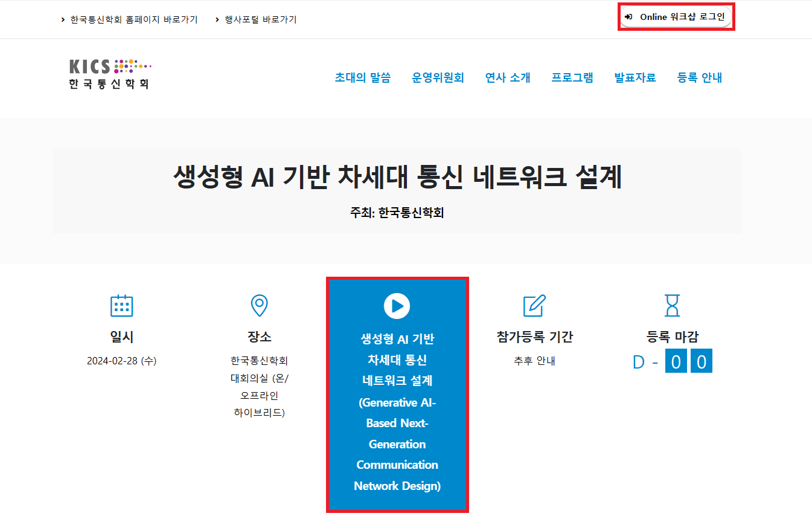
Task: Open the 초대의 말씀 menu
Action: [363, 77]
